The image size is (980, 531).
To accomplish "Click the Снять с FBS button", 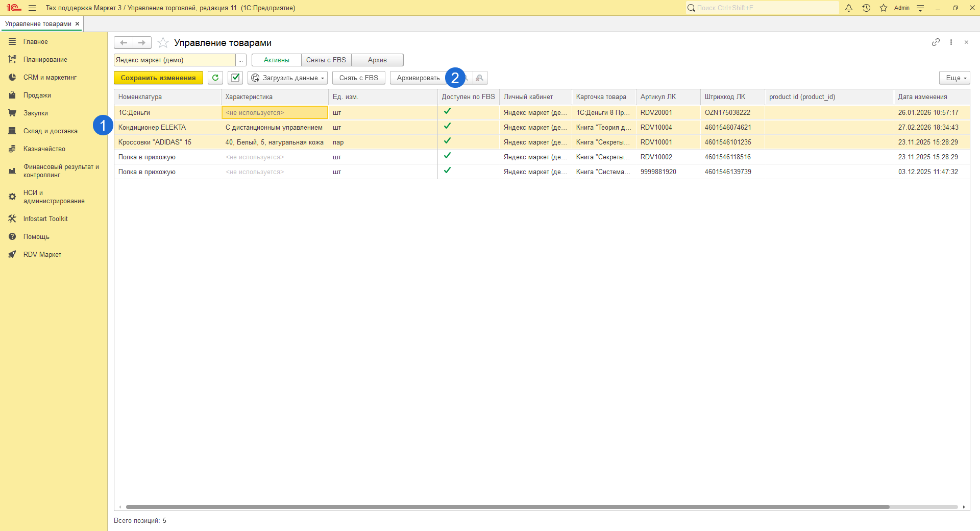I will 358,78.
